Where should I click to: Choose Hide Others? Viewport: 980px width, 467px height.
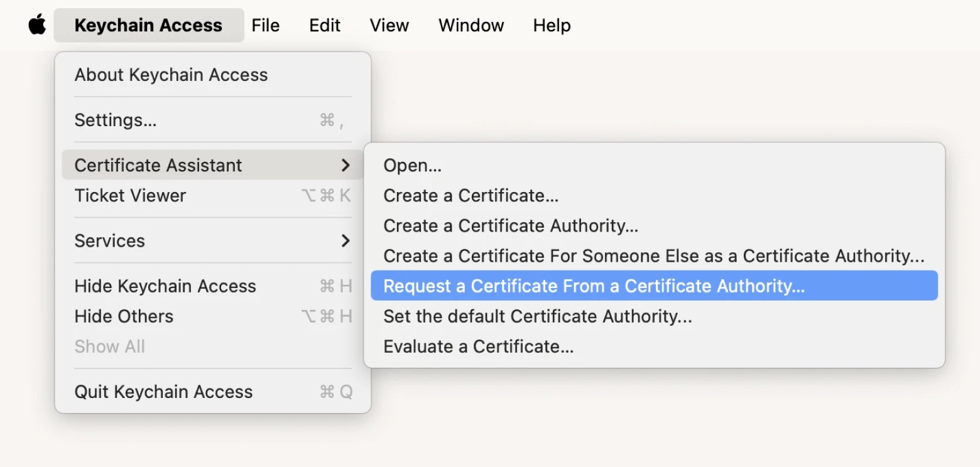coord(213,316)
